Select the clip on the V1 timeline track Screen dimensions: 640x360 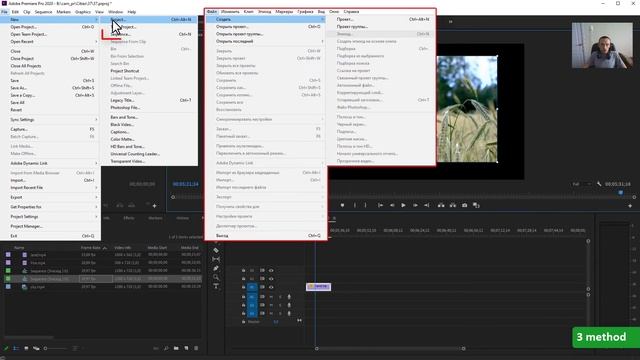point(318,287)
